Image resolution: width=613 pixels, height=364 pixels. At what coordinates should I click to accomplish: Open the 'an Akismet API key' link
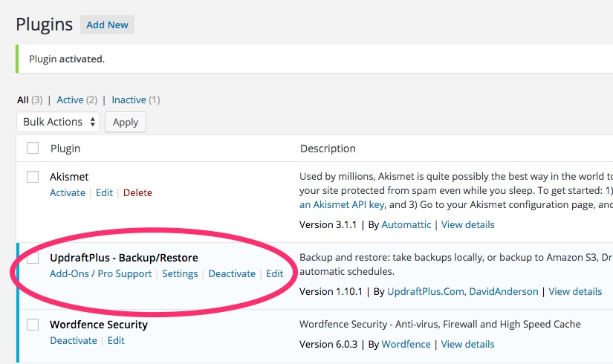coord(342,205)
